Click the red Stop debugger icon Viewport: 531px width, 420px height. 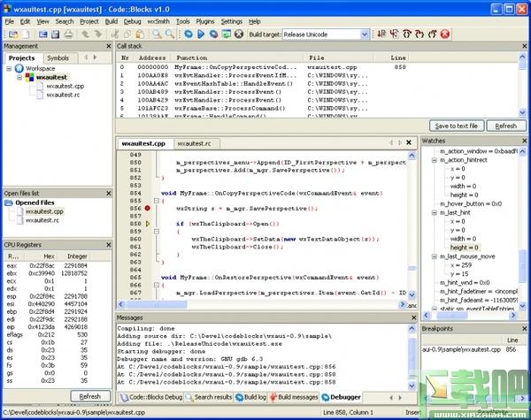pyautogui.click(x=445, y=34)
